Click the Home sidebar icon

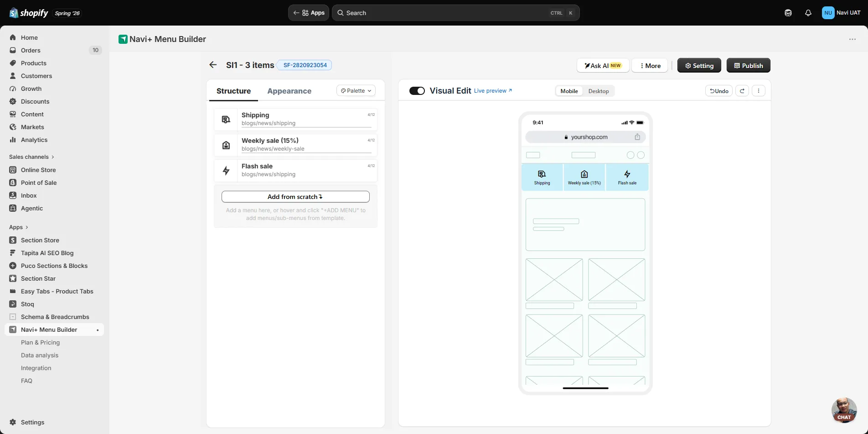[x=13, y=37]
